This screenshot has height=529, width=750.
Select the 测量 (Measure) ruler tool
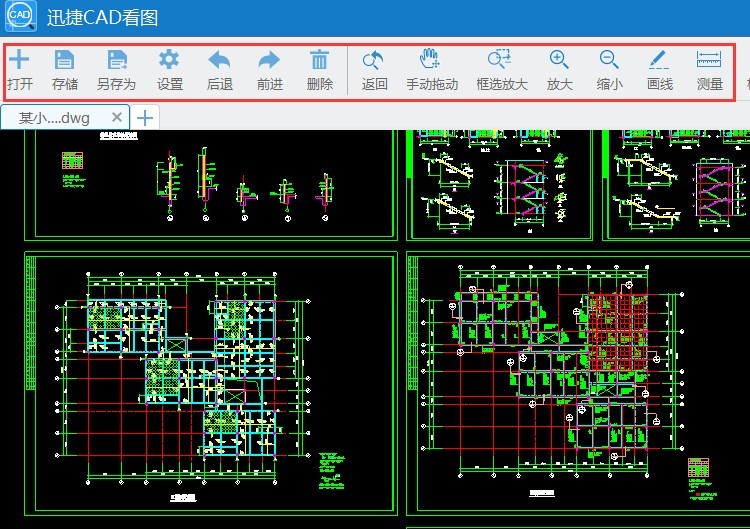click(x=709, y=61)
